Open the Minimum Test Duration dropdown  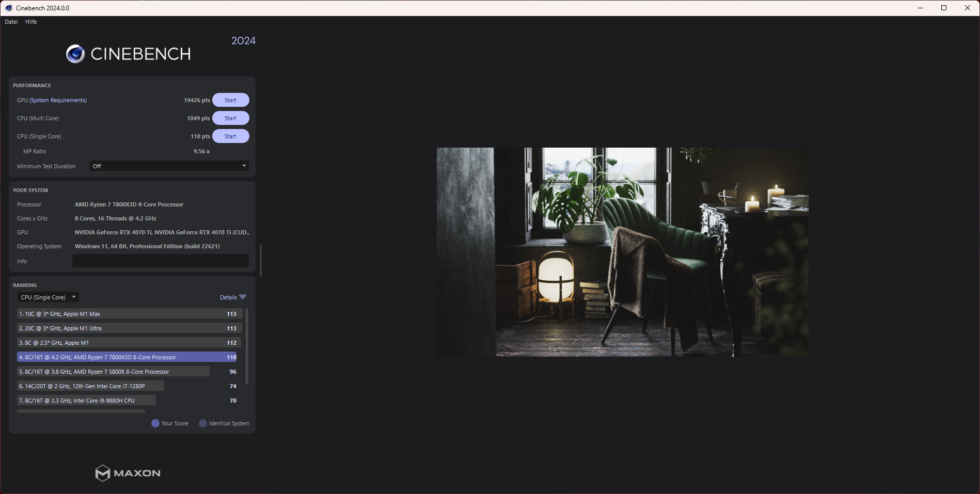tap(169, 166)
